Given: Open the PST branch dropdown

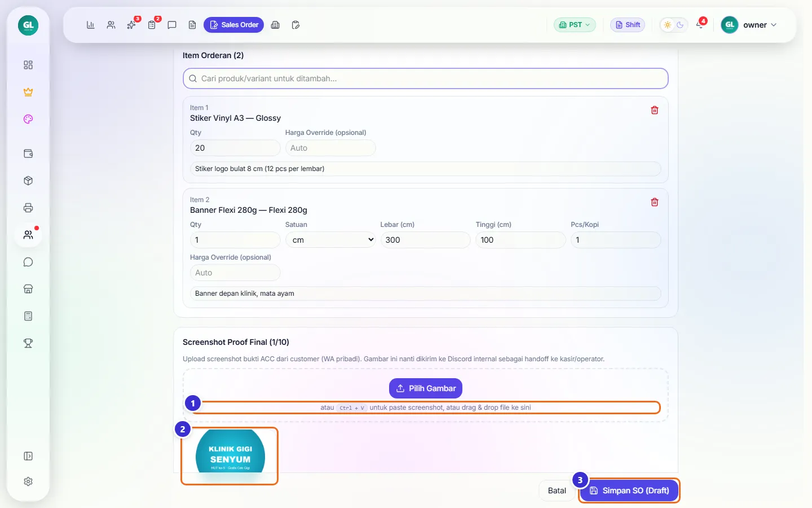Looking at the screenshot, I should pyautogui.click(x=575, y=25).
